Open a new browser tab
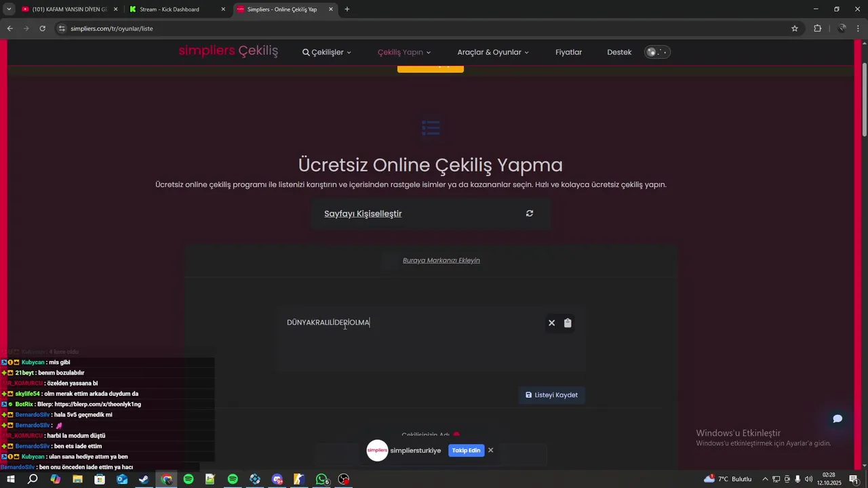The height and width of the screenshot is (488, 868). point(347,9)
